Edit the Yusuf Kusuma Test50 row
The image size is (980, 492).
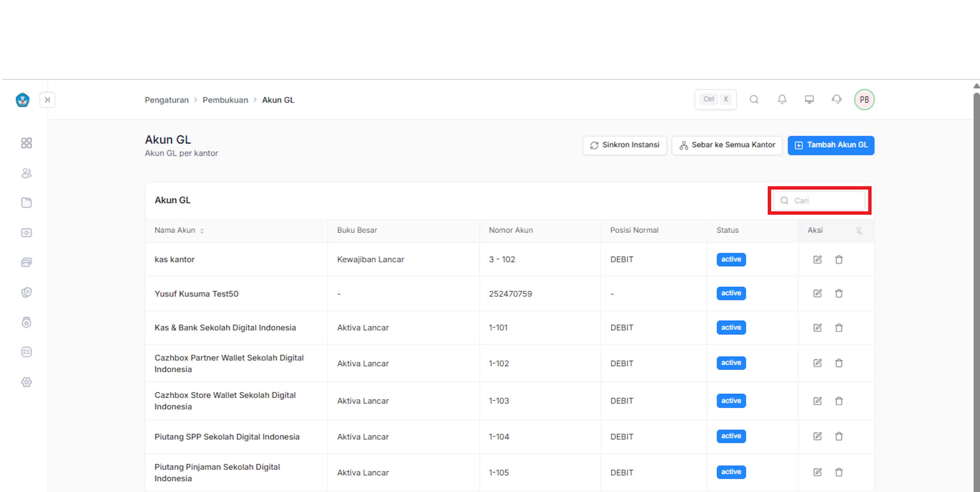pos(817,293)
